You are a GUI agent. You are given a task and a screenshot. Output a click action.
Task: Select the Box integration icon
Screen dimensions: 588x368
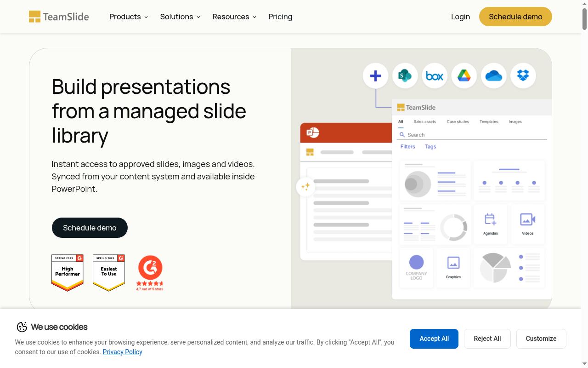pos(435,75)
